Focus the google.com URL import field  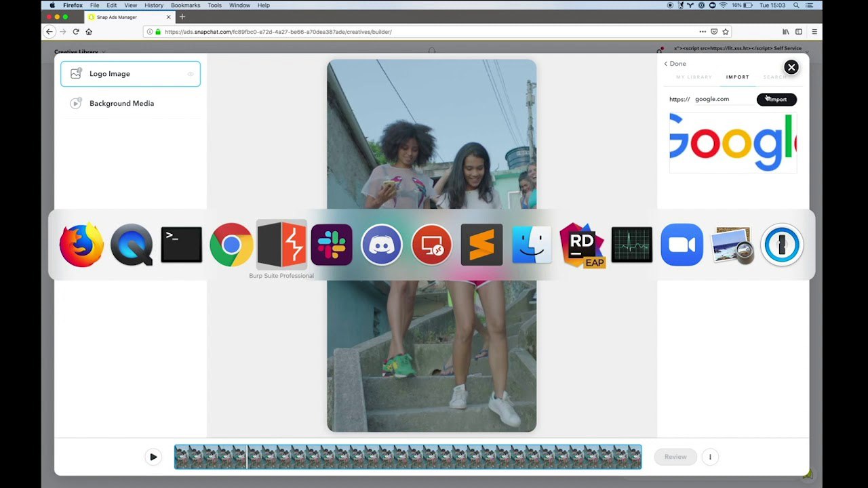(723, 99)
